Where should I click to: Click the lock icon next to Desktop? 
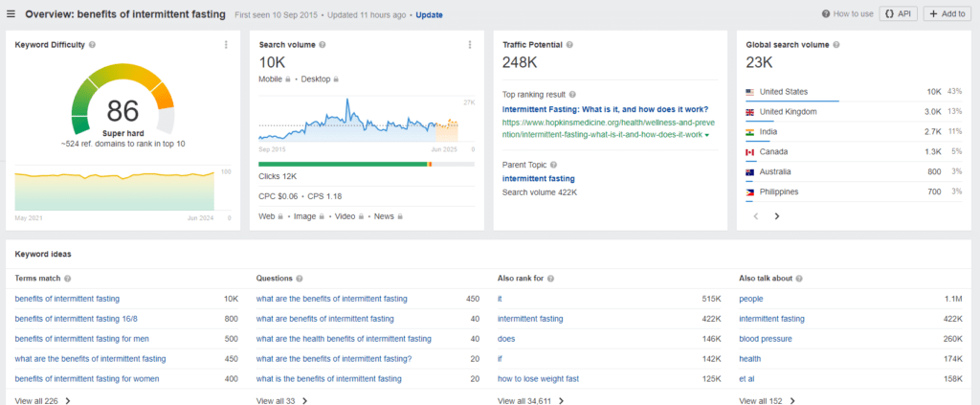coord(336,79)
